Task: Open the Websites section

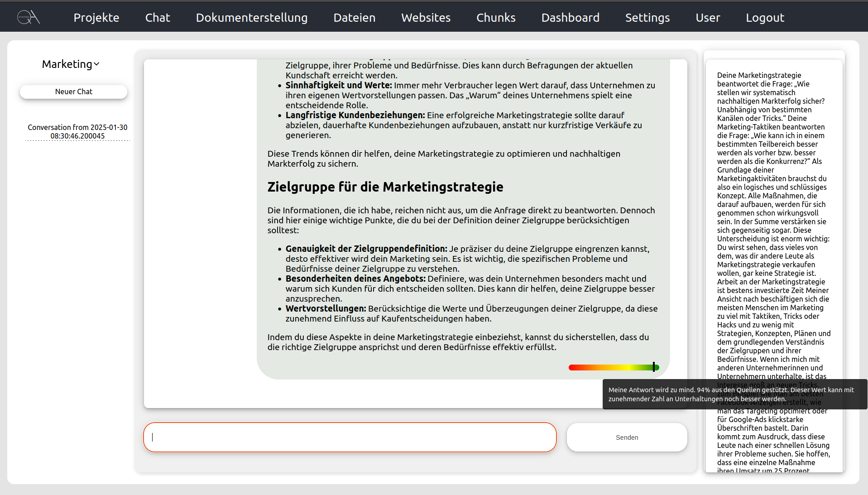Action: (x=425, y=17)
